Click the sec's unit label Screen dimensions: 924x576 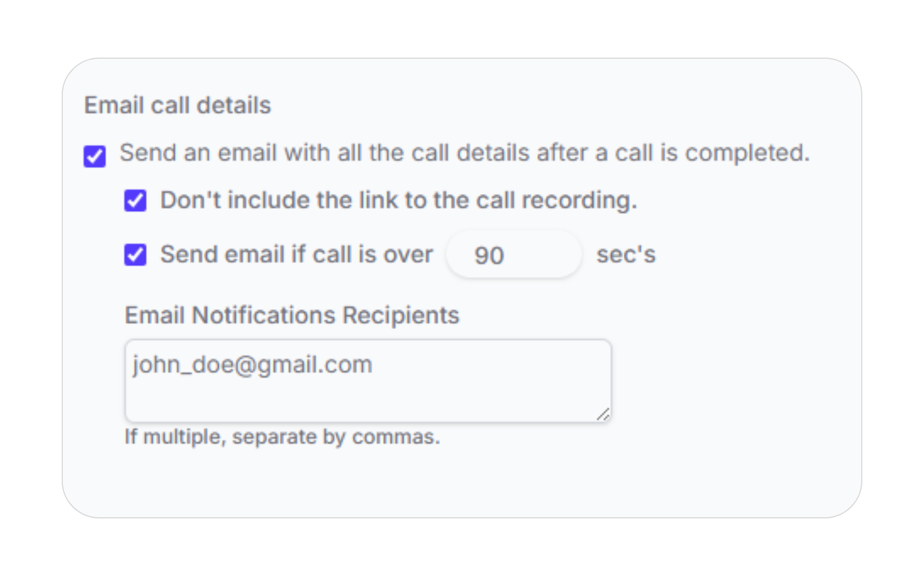pyautogui.click(x=626, y=254)
